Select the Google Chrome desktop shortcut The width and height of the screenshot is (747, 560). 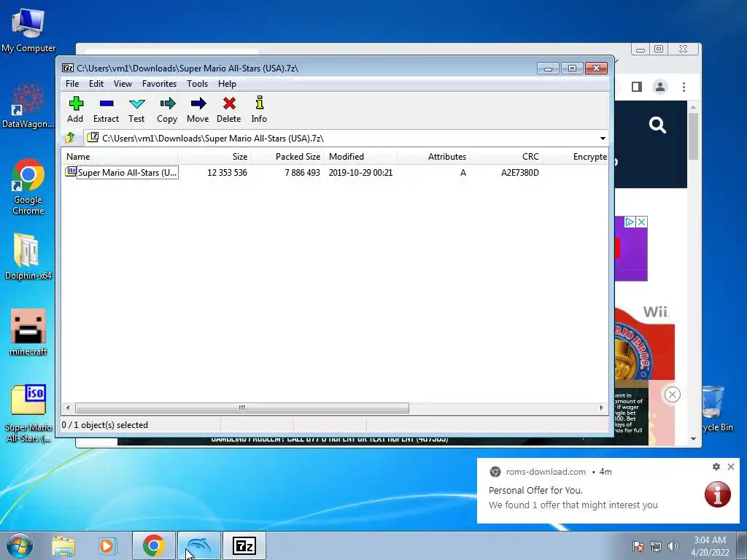pyautogui.click(x=28, y=187)
